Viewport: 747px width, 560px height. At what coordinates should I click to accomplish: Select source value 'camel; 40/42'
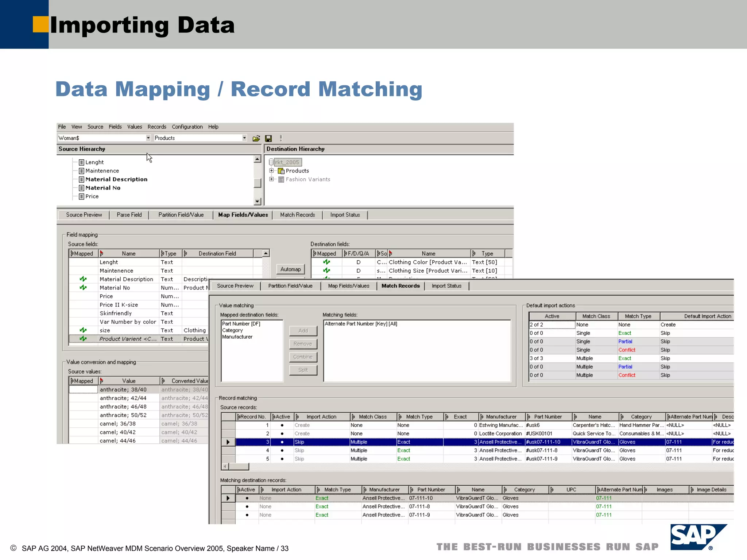coord(117,432)
